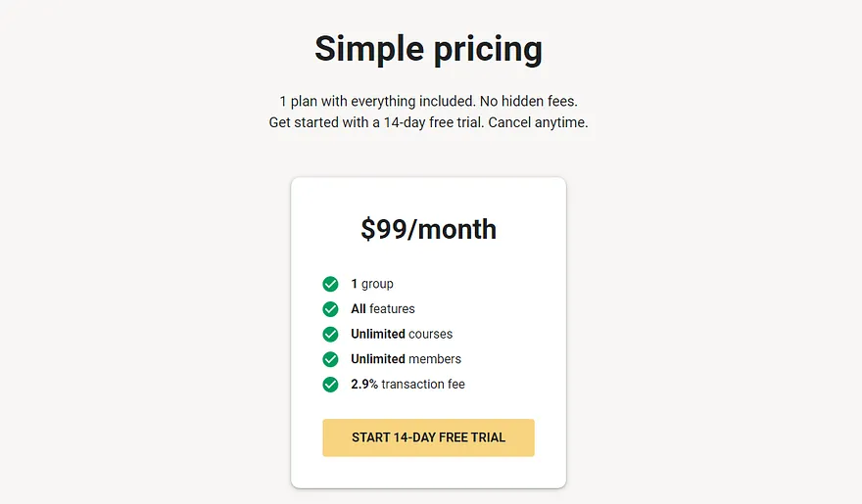Image resolution: width=862 pixels, height=504 pixels.
Task: Click '1 plan with everything included' subtitle
Action: [377, 101]
